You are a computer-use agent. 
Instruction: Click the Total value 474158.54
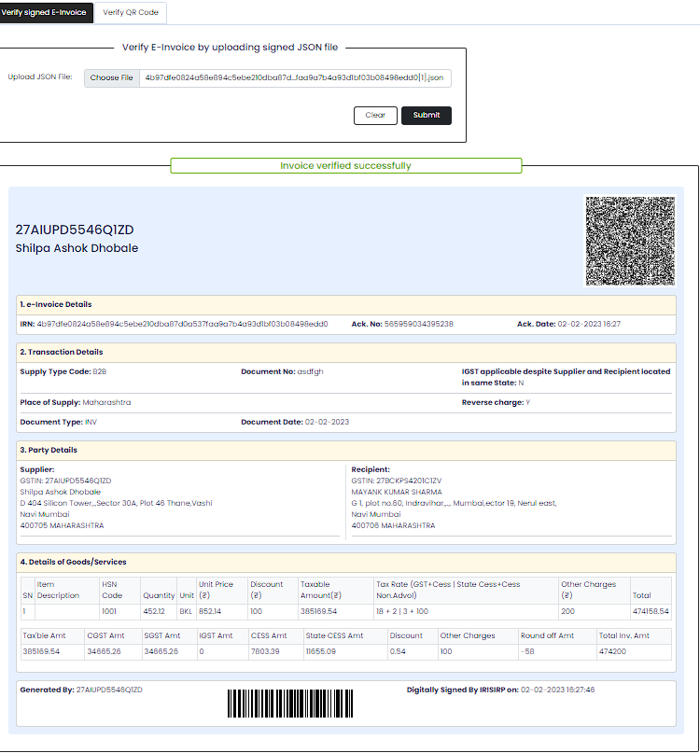point(651,612)
